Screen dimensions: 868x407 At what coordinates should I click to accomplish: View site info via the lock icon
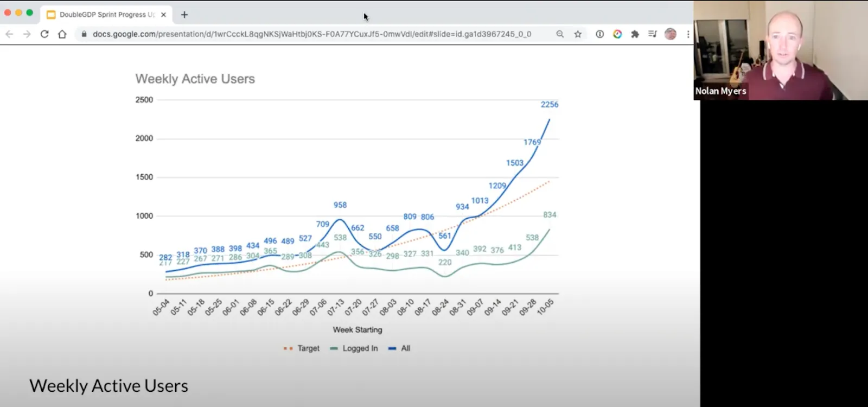click(84, 34)
